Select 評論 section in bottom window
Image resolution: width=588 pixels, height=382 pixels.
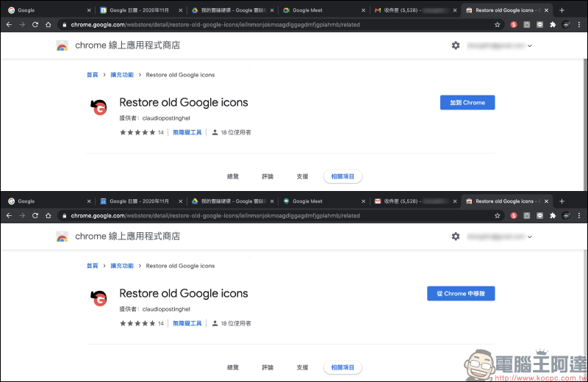click(x=268, y=367)
